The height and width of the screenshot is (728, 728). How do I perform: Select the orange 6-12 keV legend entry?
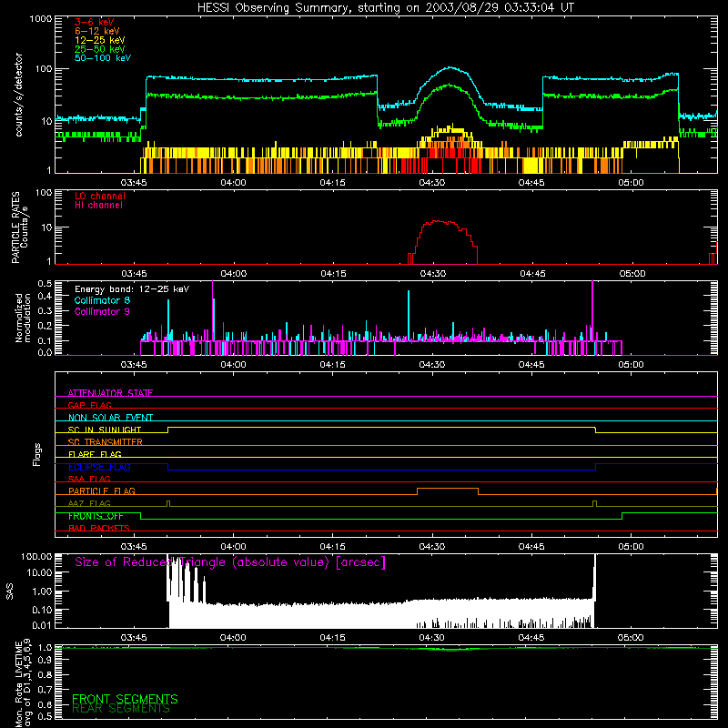(x=97, y=31)
